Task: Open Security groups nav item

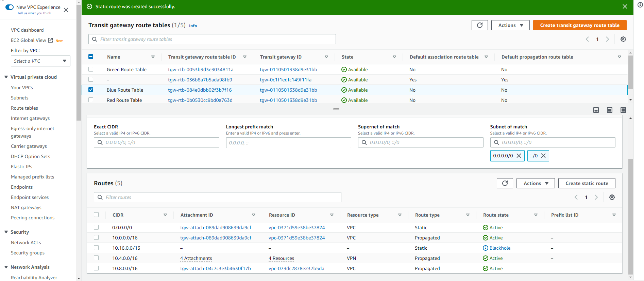Action: (x=28, y=253)
